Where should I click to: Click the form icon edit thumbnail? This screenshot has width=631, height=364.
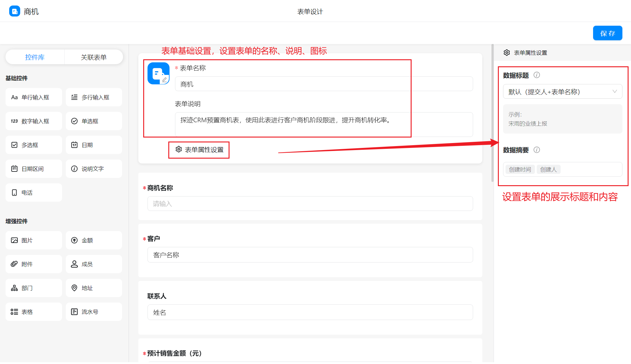click(x=159, y=73)
